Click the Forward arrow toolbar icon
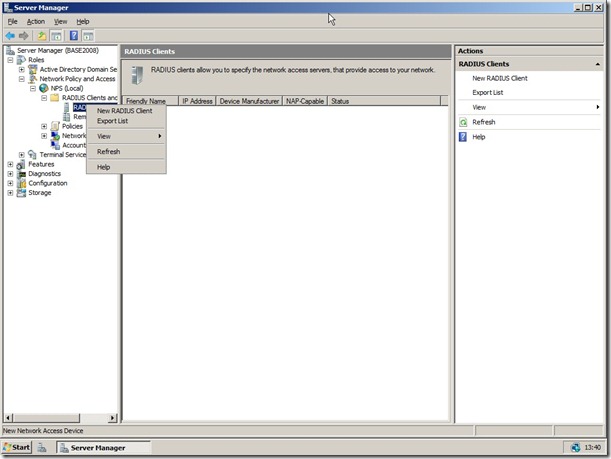The height and width of the screenshot is (459, 611). [23, 36]
